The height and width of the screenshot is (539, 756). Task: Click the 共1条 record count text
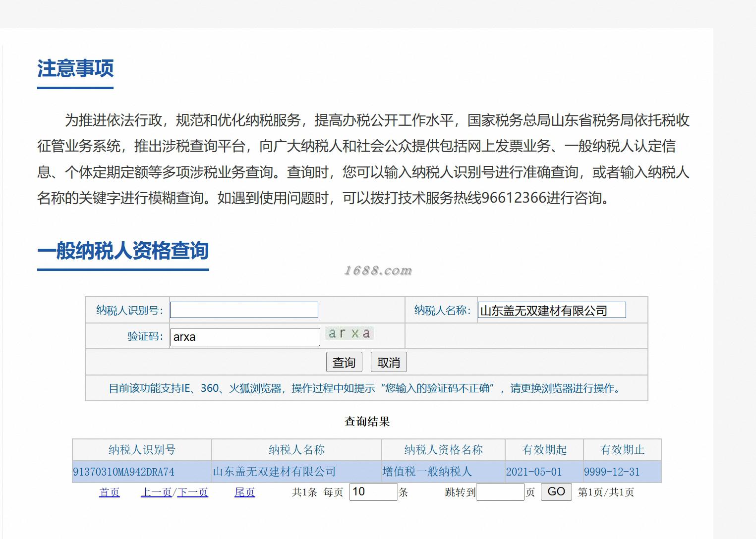(x=304, y=492)
